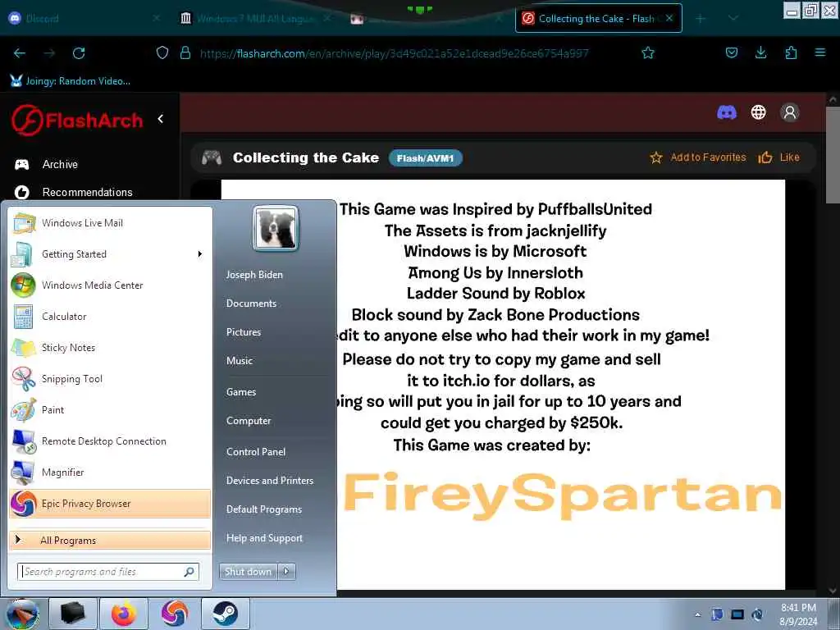
Task: Click the browser address bar URL
Action: pyautogui.click(x=394, y=53)
